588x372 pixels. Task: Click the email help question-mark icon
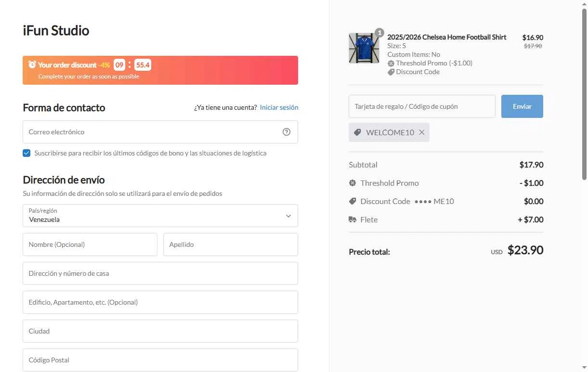click(287, 132)
